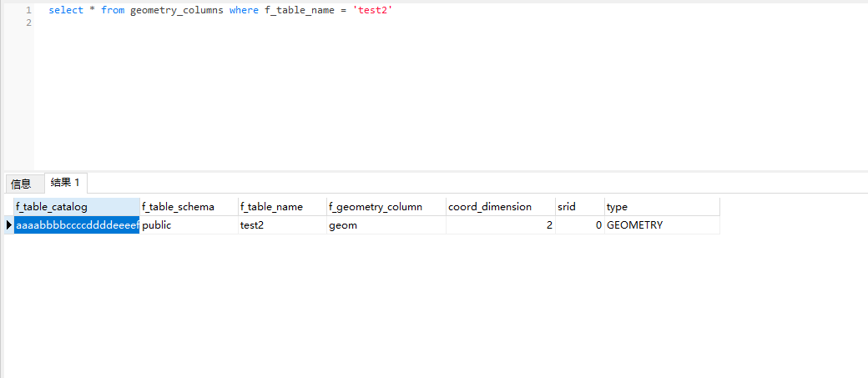Select the srid value 0 cell
The height and width of the screenshot is (378, 868).
[x=580, y=225]
